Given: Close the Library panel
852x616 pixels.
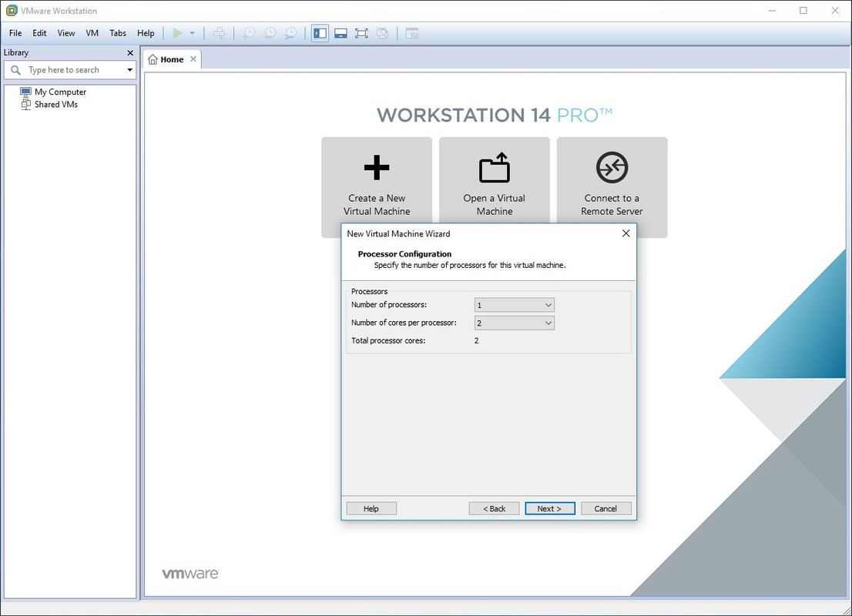Looking at the screenshot, I should coord(130,52).
